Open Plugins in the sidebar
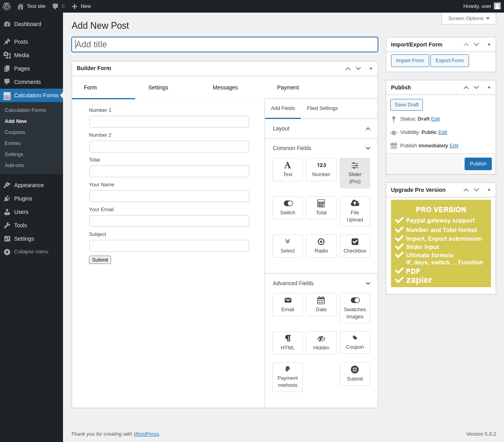This screenshot has height=442, width=504. tap(31, 199)
